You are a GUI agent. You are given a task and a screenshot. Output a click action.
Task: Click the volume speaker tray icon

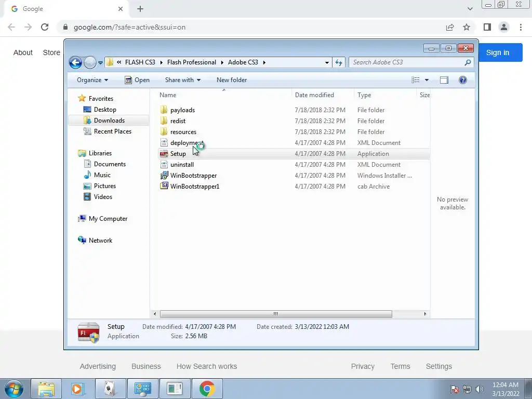480,389
